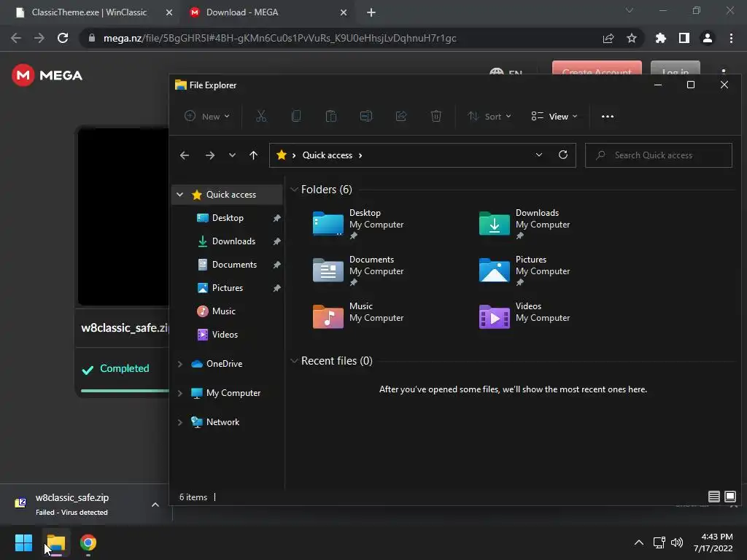Click the Paste clipboard icon
Image resolution: width=747 pixels, height=560 pixels.
(x=331, y=116)
